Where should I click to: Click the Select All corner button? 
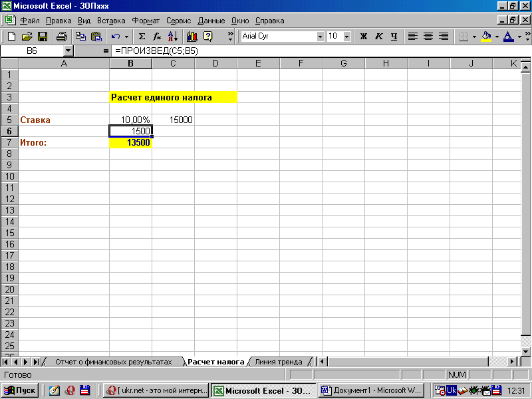[9, 63]
